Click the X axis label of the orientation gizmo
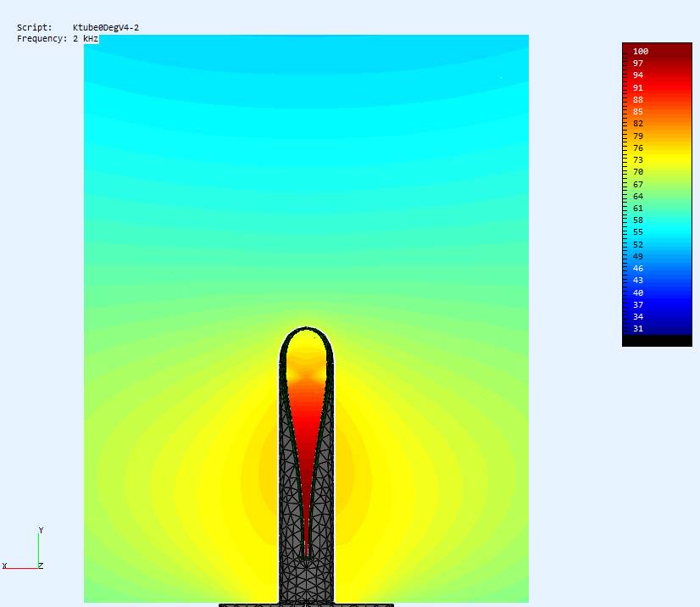The image size is (700, 607). 4,566
